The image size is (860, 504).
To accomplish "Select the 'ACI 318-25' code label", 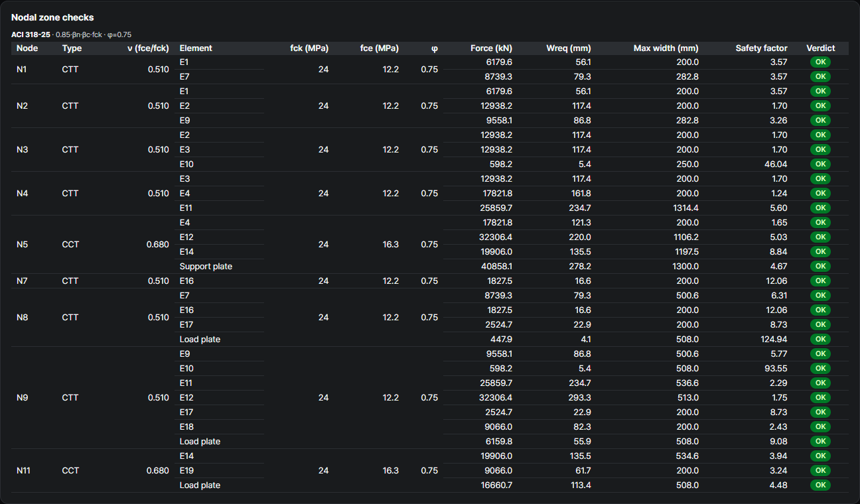I will (31, 34).
